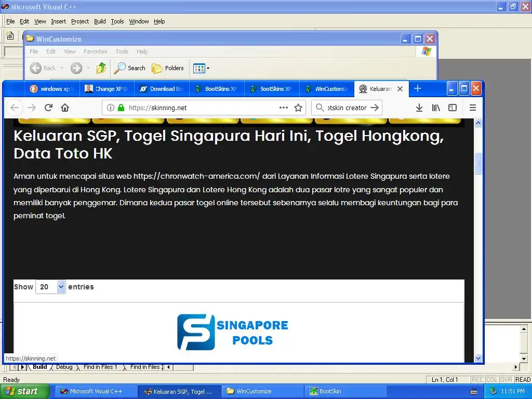Open Visual C++ File menu
The width and height of the screenshot is (532, 399).
(x=10, y=21)
